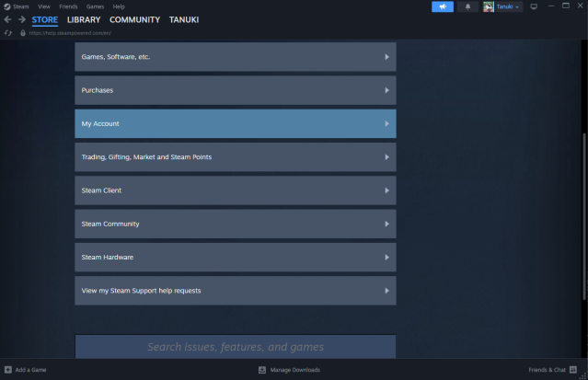Switch to the LIBRARY tab
Image resolution: width=588 pixels, height=380 pixels.
click(84, 20)
